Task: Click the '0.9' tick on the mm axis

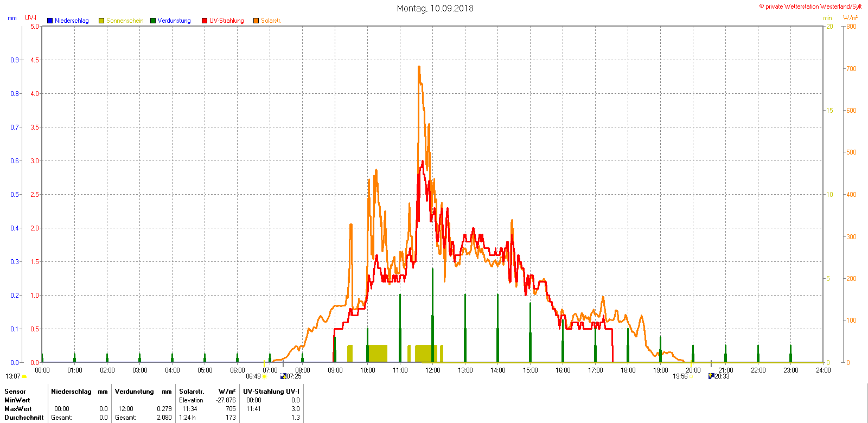Action: point(15,60)
